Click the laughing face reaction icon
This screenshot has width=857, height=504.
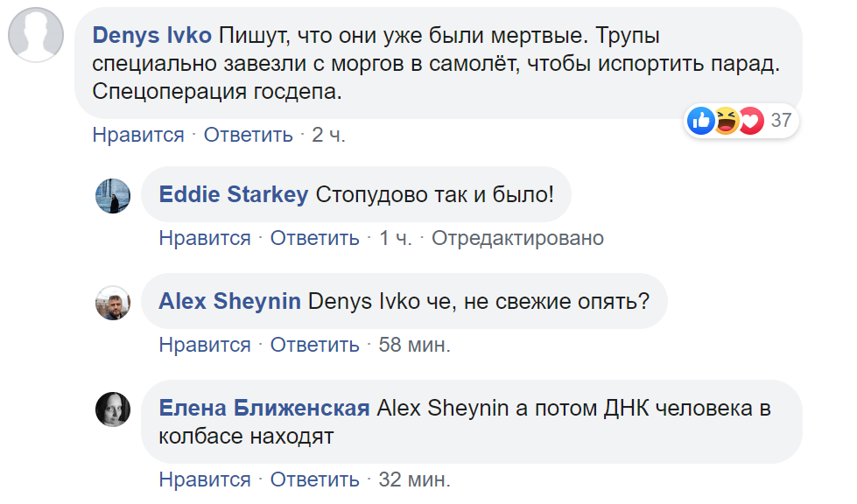tap(726, 121)
